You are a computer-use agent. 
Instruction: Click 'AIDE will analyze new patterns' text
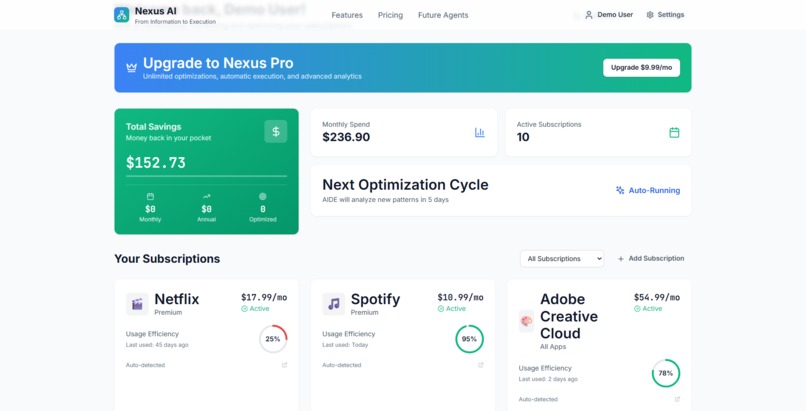(x=386, y=200)
